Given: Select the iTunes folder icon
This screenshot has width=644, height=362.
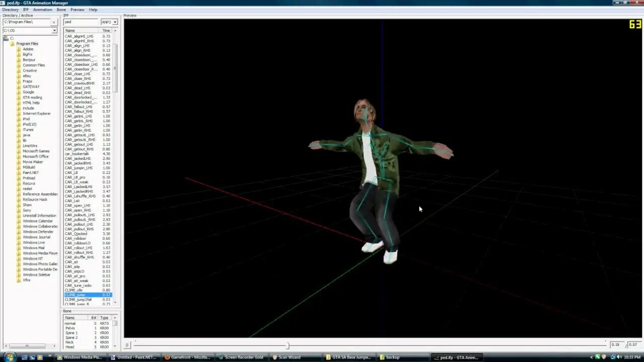Looking at the screenshot, I should pos(19,130).
